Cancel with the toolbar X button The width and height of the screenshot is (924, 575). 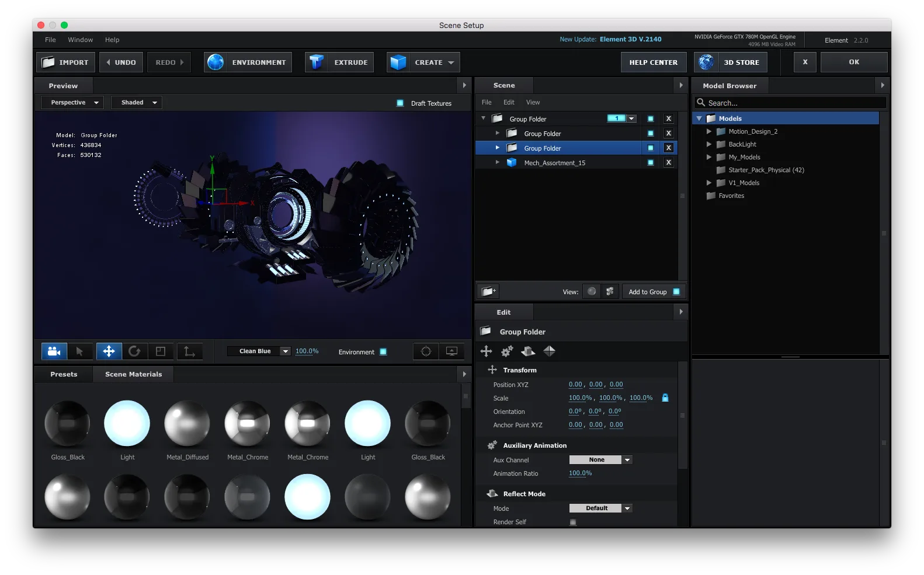tap(805, 62)
